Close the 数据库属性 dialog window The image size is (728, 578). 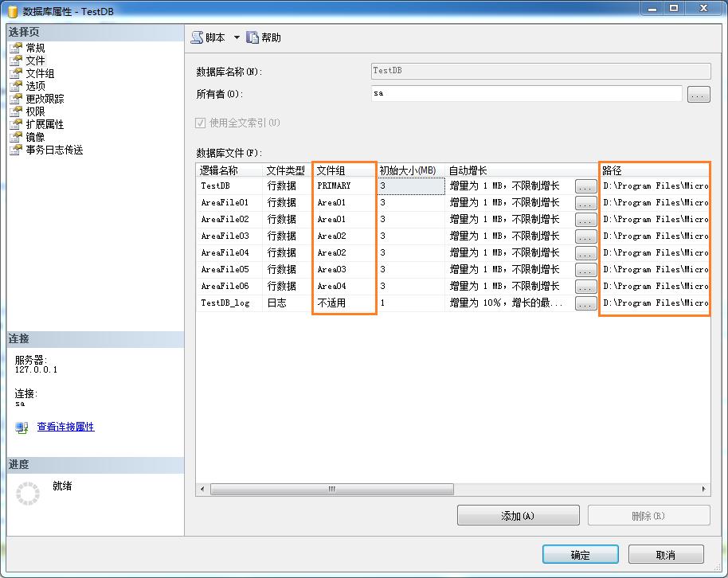click(704, 8)
